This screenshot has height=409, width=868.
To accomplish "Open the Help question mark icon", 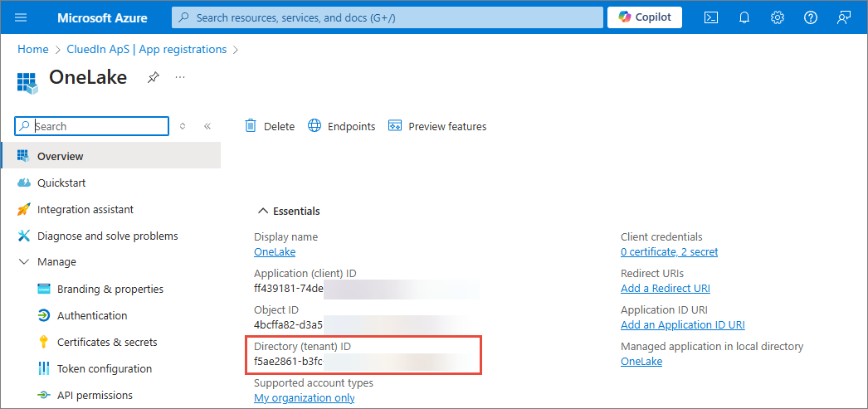I will point(811,17).
